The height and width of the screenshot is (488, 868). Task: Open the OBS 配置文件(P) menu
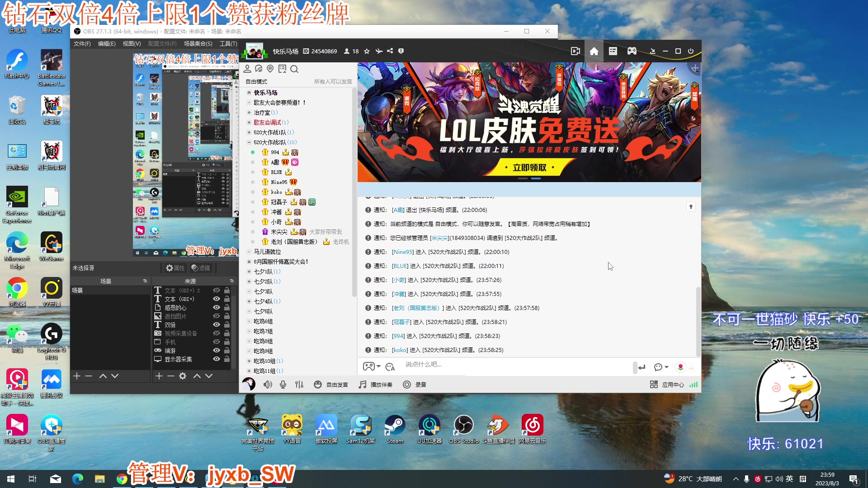coord(162,44)
